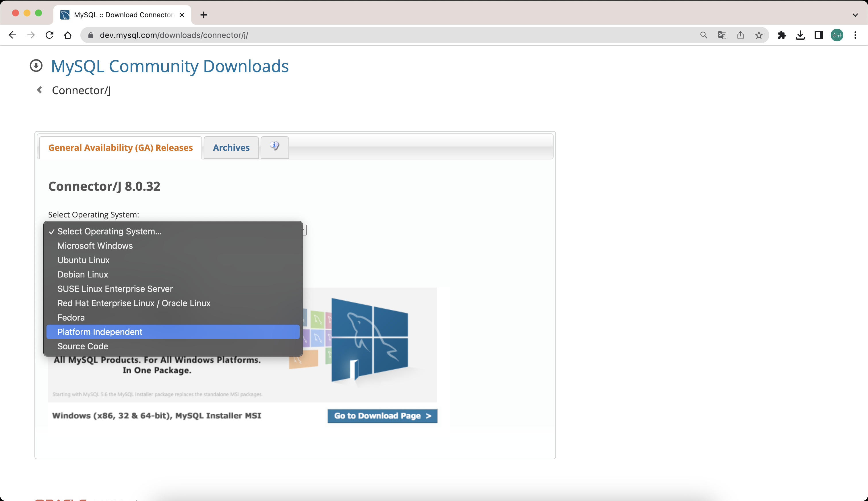Open the home page icon

[68, 35]
